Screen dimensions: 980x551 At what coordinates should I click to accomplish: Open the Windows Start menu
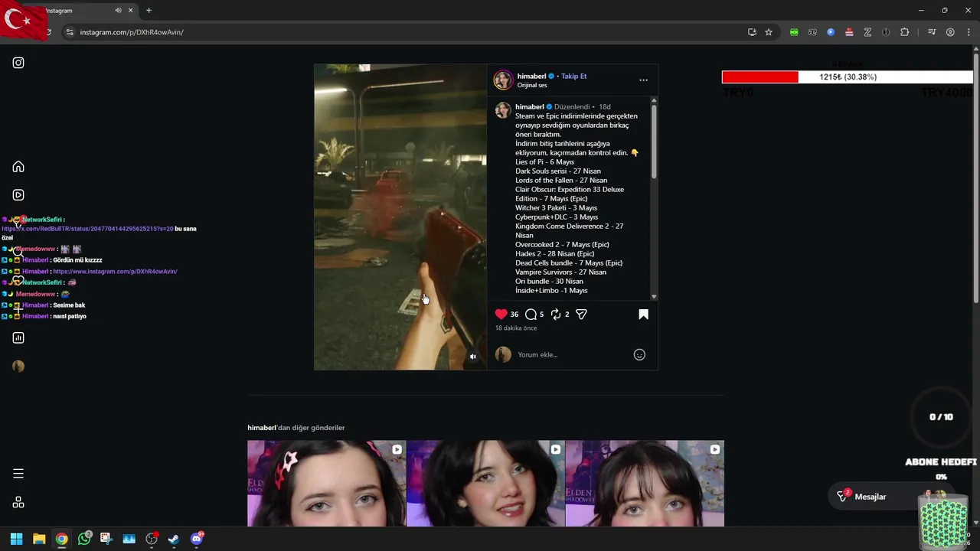pyautogui.click(x=16, y=539)
